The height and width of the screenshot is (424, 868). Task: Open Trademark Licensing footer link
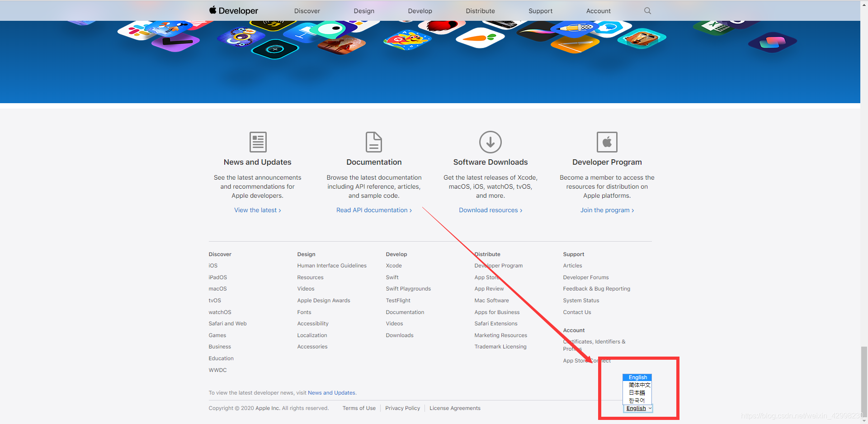tap(500, 347)
